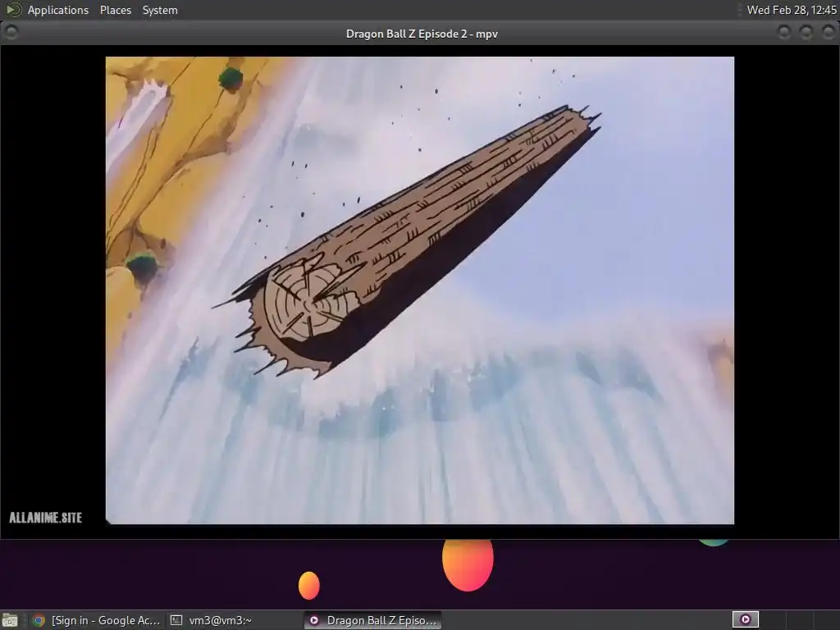Click the mpv thumbnail in the workspace switcher
The height and width of the screenshot is (630, 840).
point(745,620)
